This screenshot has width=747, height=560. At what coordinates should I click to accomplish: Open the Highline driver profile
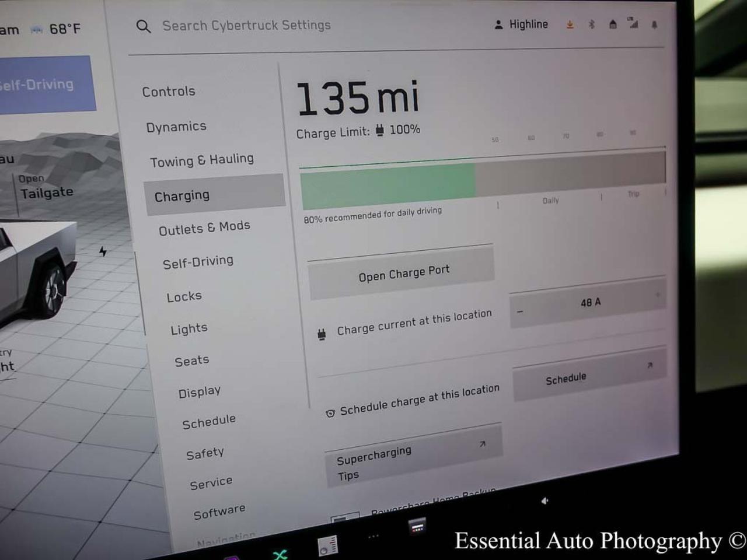(x=521, y=24)
